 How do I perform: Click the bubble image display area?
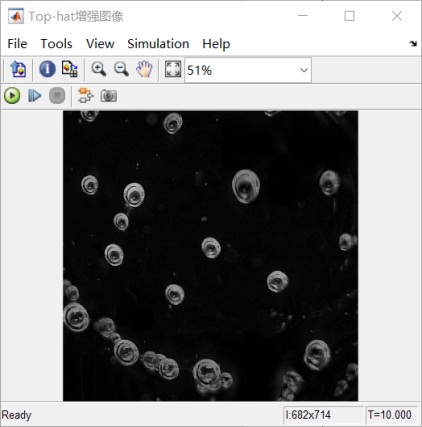point(210,256)
